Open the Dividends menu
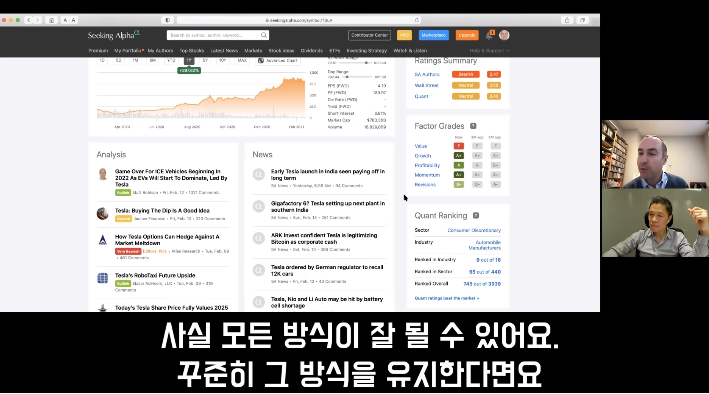The image size is (709, 394). pos(312,51)
